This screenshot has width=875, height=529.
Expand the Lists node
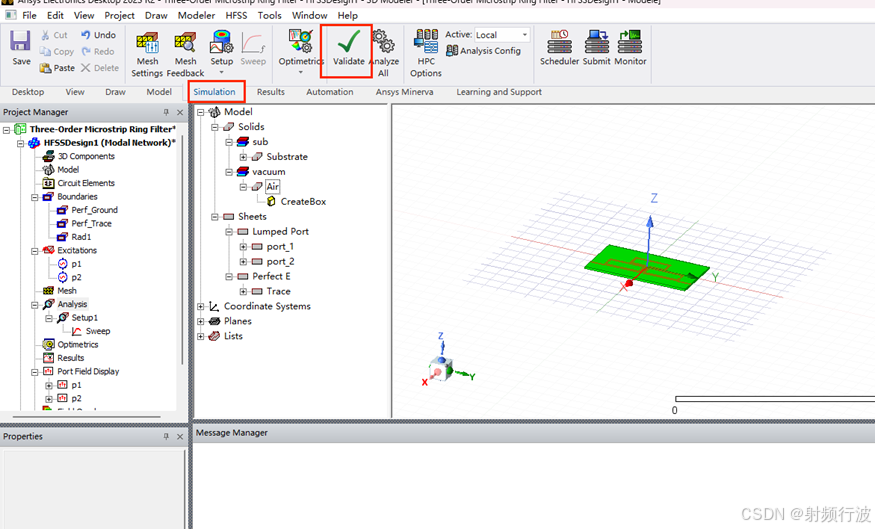[x=201, y=336]
